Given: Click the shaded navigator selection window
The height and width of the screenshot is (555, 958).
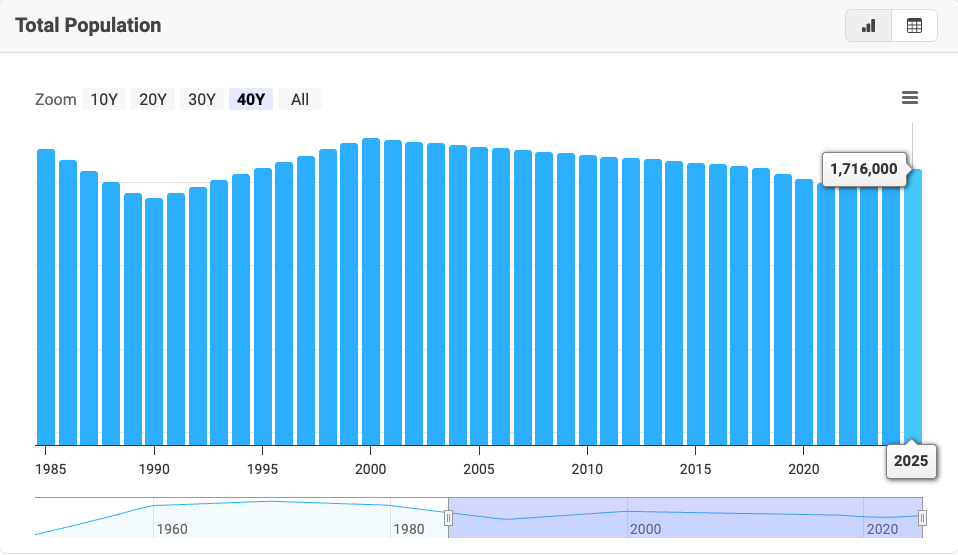Looking at the screenshot, I should tap(685, 517).
